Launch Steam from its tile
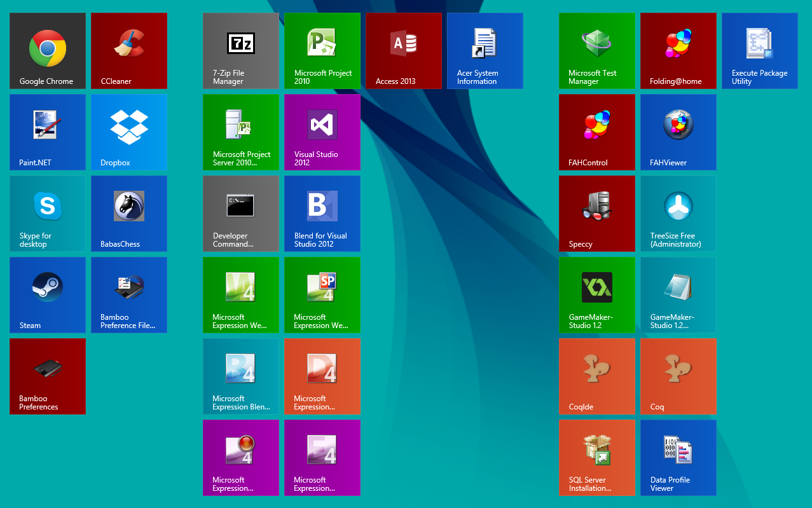 (x=48, y=295)
